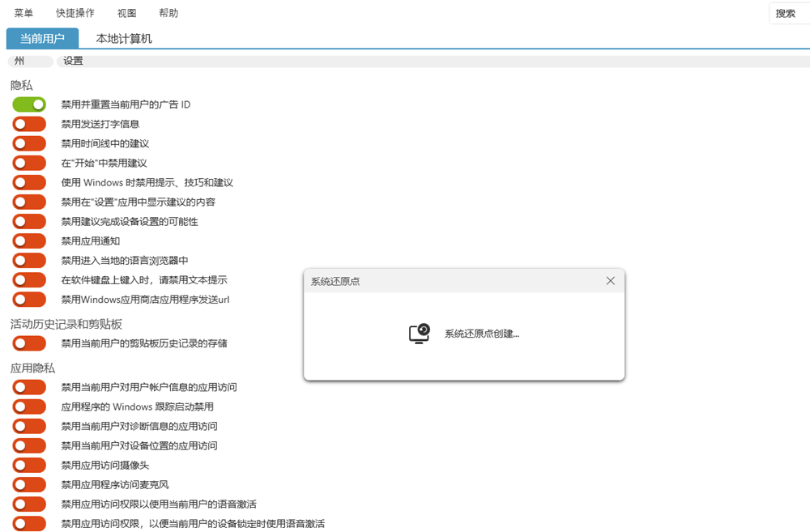Click the system restore point icon in dialog
Viewport: 810px width, 532px height.
click(419, 334)
